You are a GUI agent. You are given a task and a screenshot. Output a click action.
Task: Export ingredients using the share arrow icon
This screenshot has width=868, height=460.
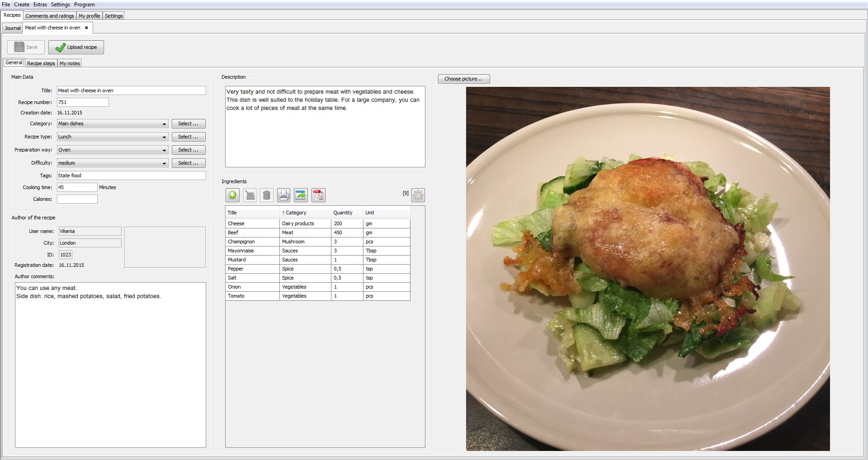point(301,195)
